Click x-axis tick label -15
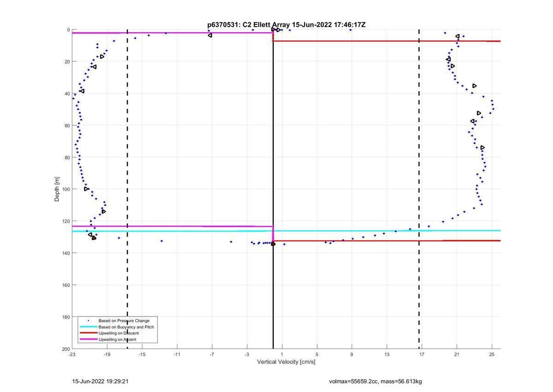Image resolution: width=553 pixels, height=392 pixels. (142, 354)
